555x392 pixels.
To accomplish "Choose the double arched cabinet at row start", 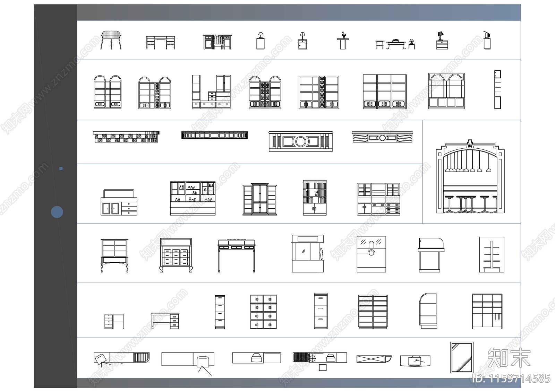I will pos(108,92).
